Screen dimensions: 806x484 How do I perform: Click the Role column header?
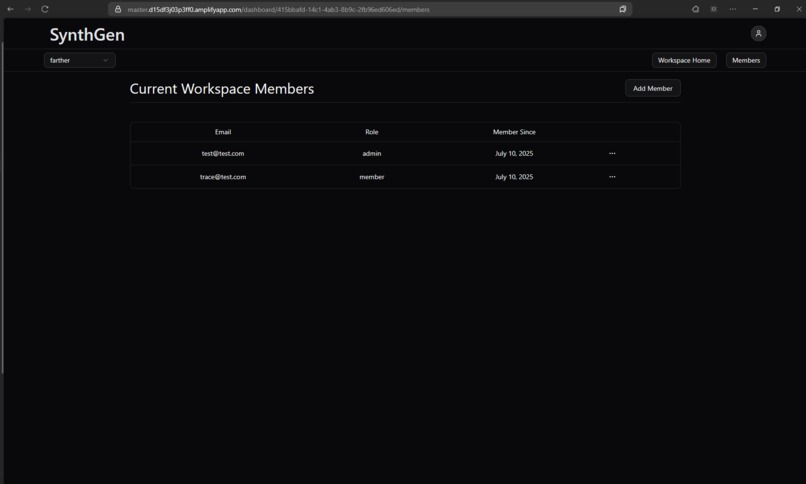pyautogui.click(x=372, y=132)
